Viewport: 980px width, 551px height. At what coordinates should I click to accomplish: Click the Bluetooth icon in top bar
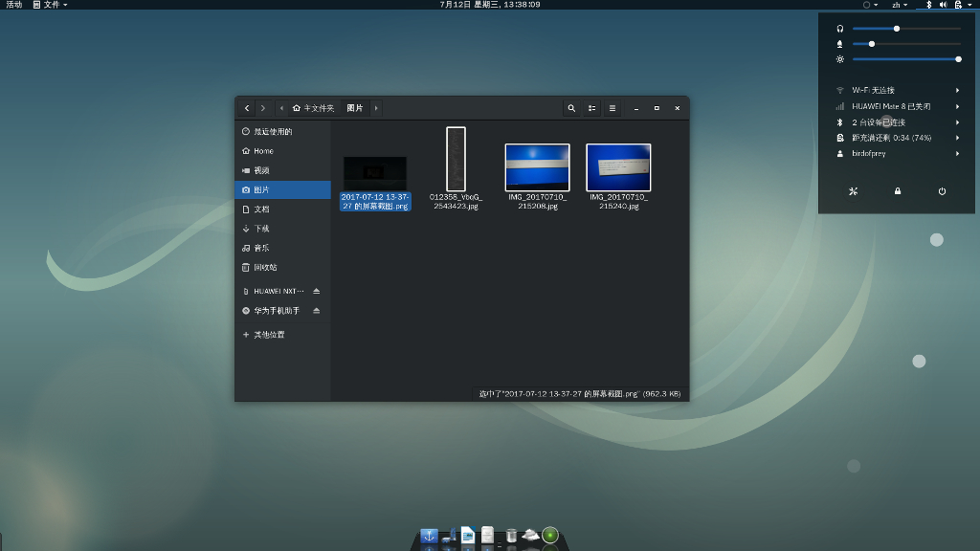pyautogui.click(x=928, y=5)
